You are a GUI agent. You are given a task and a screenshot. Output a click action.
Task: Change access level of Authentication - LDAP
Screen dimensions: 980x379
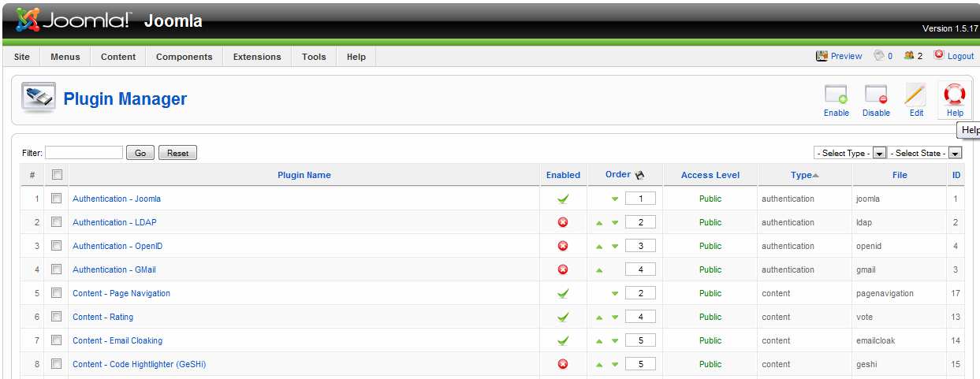pos(710,222)
